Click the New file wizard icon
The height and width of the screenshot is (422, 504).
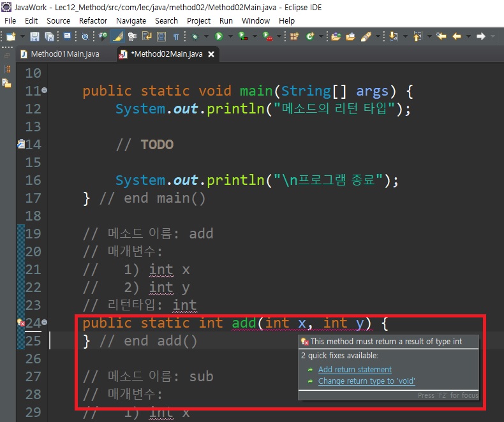coord(11,36)
